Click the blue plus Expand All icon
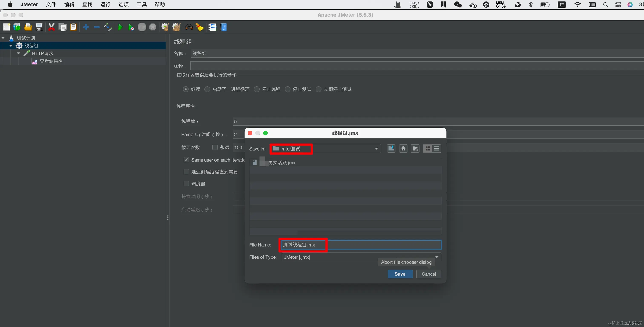The width and height of the screenshot is (644, 327). pyautogui.click(x=86, y=27)
